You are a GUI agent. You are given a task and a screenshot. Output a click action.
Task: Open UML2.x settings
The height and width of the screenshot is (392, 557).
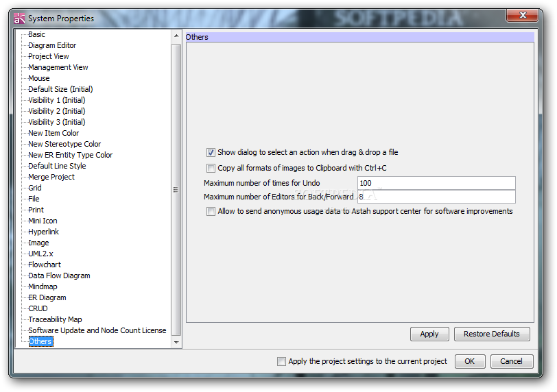(x=41, y=254)
